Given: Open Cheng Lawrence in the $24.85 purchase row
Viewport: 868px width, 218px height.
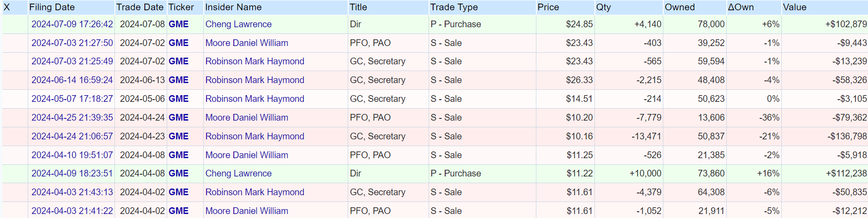Looking at the screenshot, I should pyautogui.click(x=238, y=24).
